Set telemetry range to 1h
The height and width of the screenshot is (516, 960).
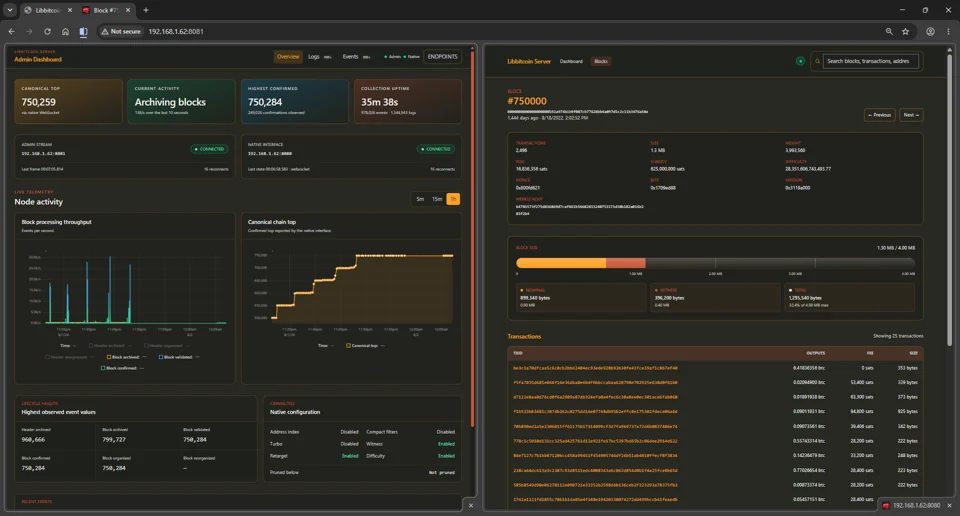click(x=453, y=199)
